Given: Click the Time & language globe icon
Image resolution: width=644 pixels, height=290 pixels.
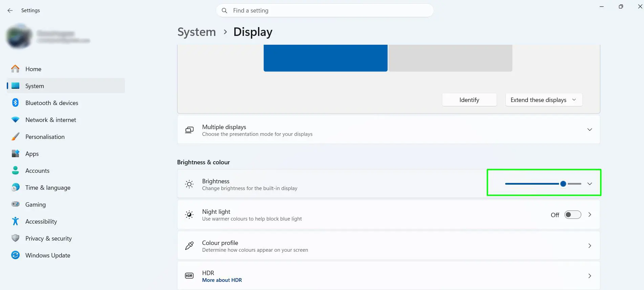Looking at the screenshot, I should pos(15,187).
